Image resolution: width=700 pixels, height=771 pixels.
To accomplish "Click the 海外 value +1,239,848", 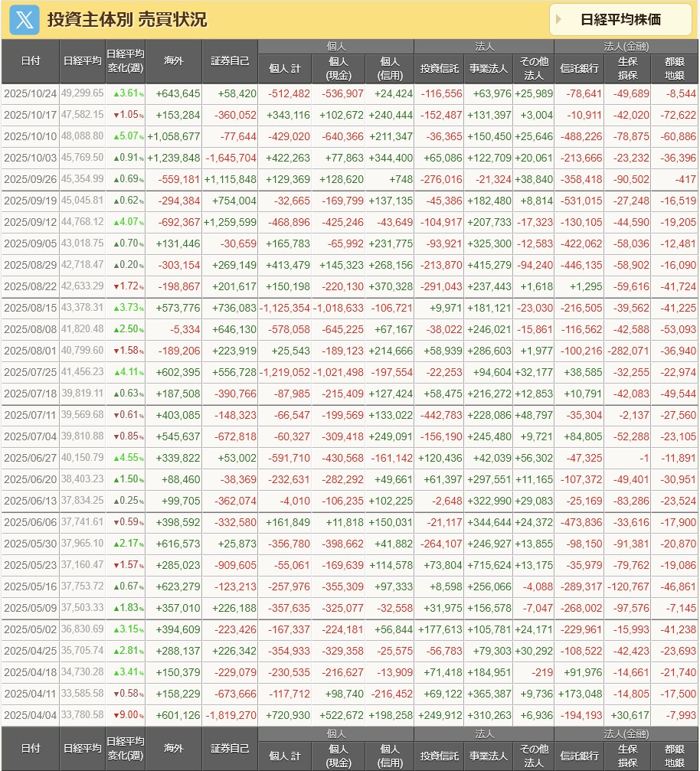I will [x=174, y=158].
